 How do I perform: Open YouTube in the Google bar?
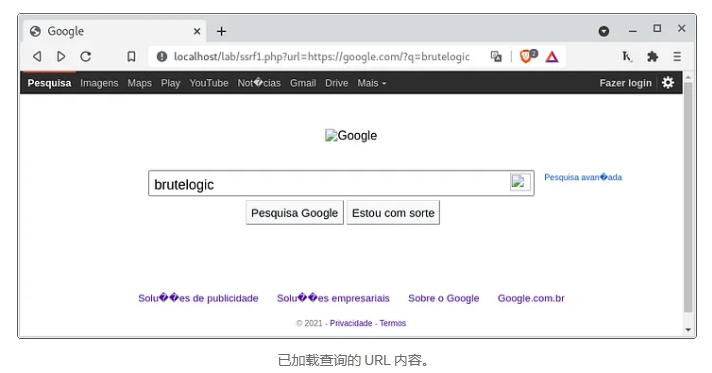coord(209,83)
